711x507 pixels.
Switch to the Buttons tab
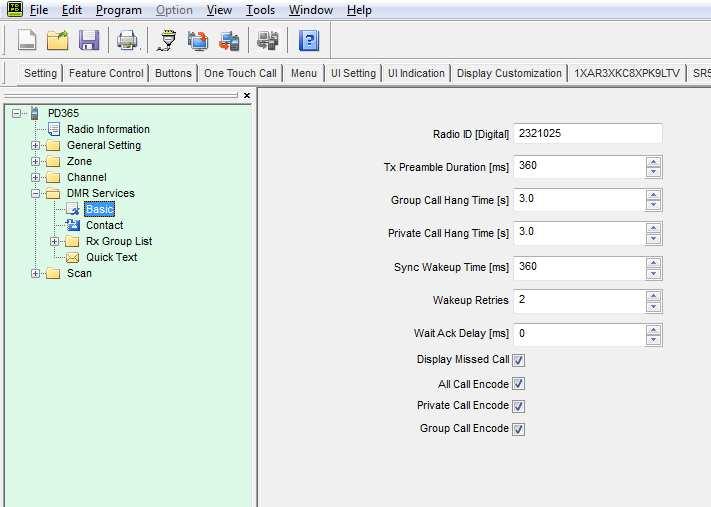pyautogui.click(x=173, y=73)
